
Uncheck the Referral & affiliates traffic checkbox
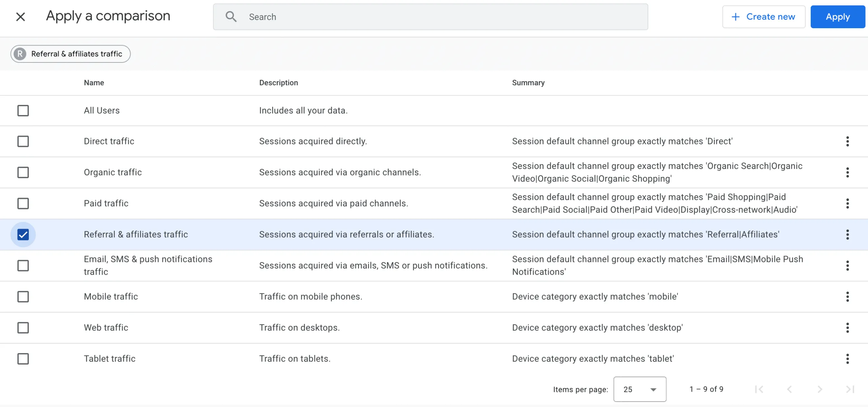tap(23, 235)
